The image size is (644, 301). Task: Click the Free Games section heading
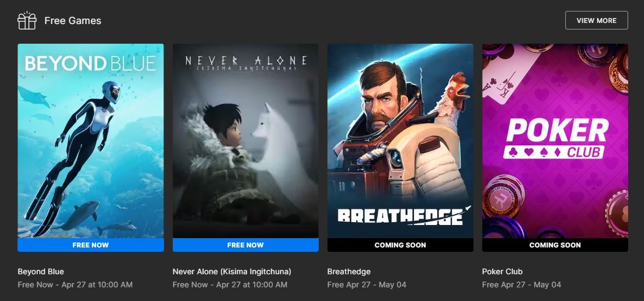73,21
